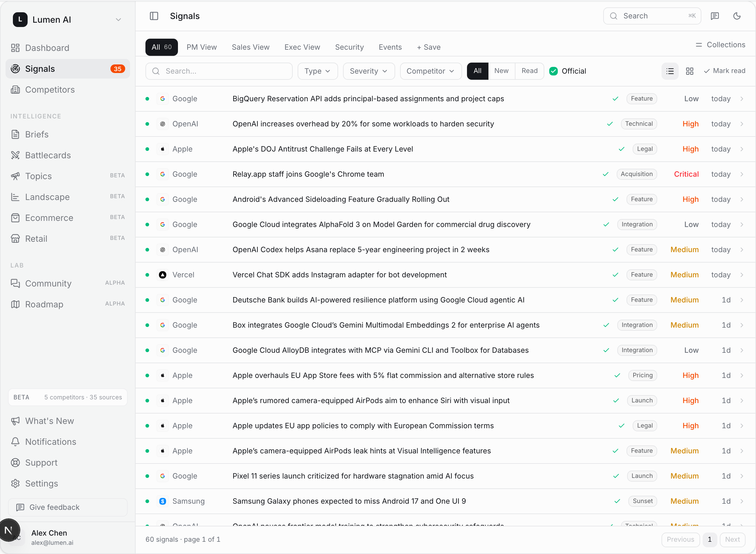This screenshot has width=756, height=554.
Task: Open Landscape beta section
Action: click(68, 197)
